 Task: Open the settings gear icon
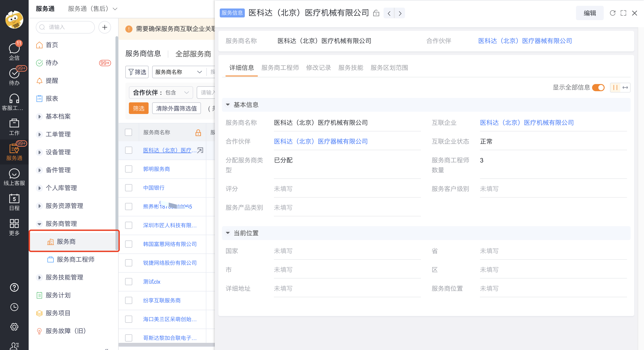(14, 327)
